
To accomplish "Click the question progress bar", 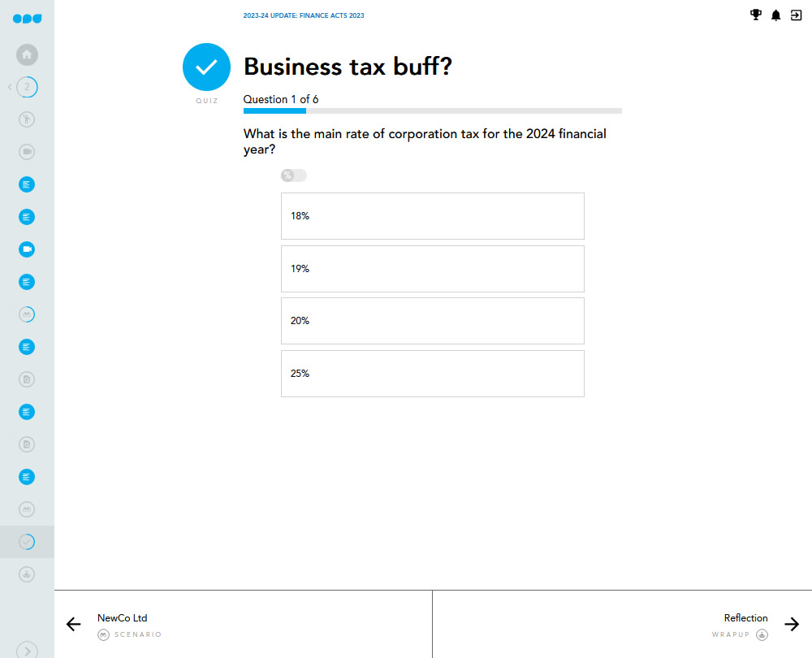I will (x=433, y=110).
